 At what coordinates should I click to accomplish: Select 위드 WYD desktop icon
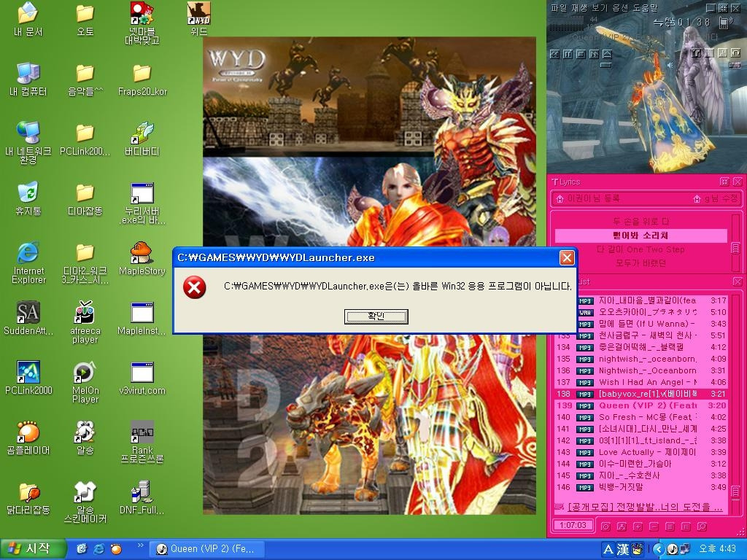198,20
